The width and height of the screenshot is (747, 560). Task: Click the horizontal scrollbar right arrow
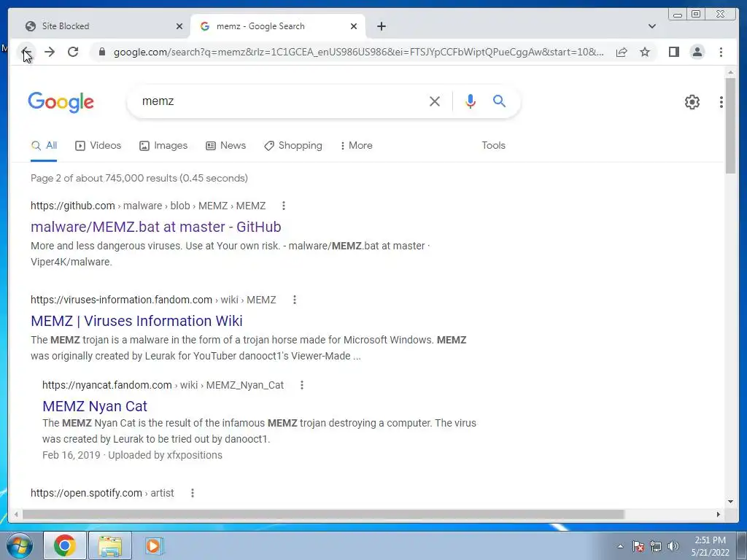coord(719,514)
